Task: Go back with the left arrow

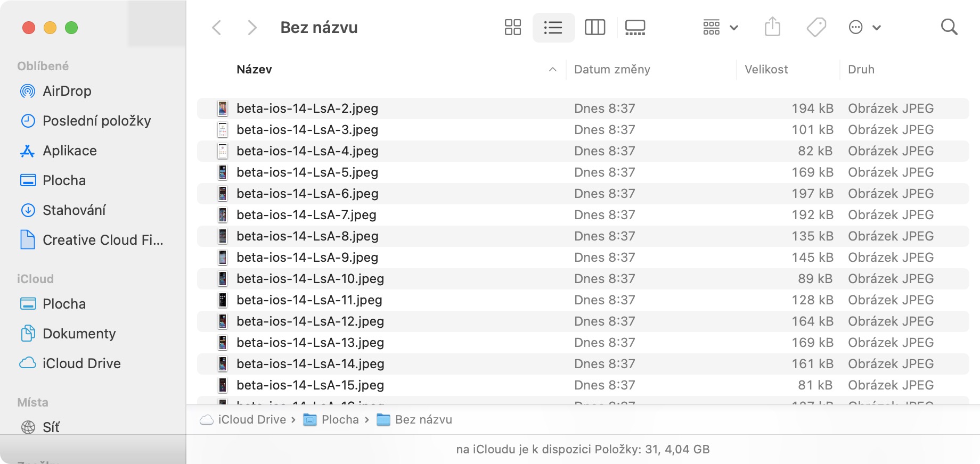Action: tap(217, 28)
